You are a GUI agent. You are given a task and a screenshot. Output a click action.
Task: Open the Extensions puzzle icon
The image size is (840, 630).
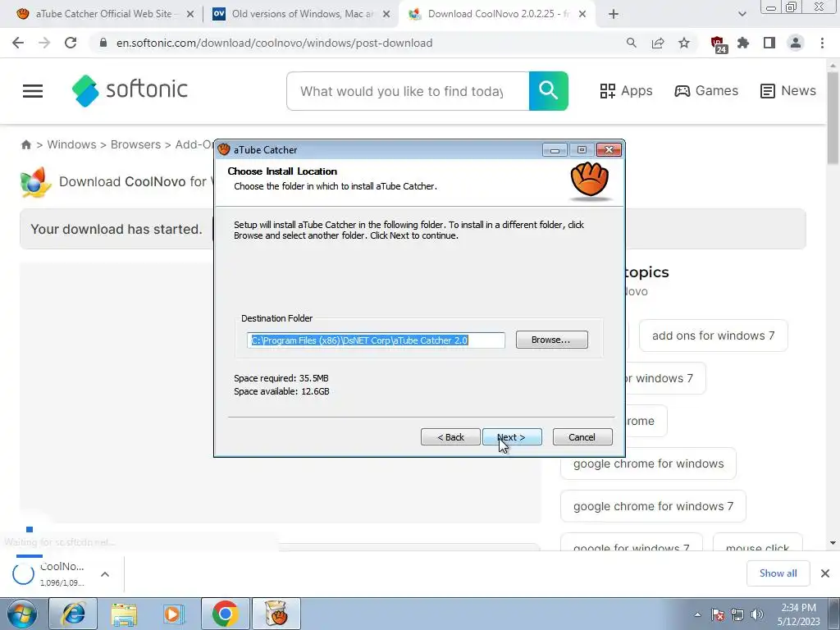(x=743, y=43)
